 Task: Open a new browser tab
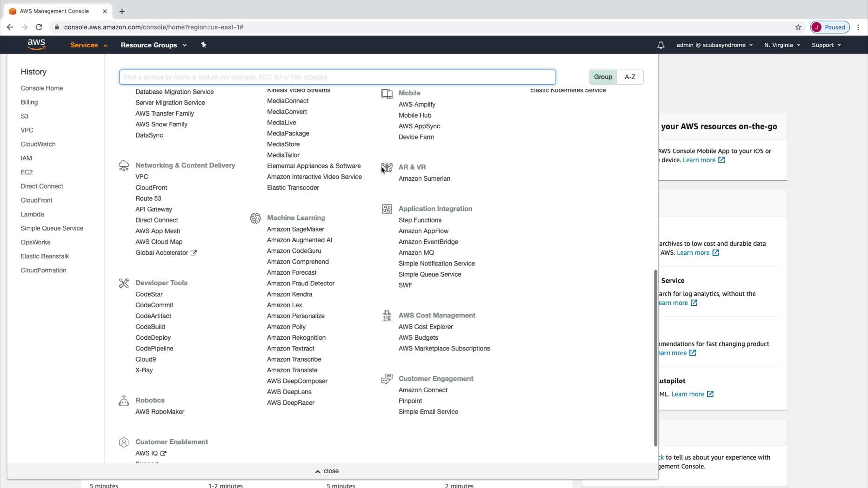[x=122, y=11]
